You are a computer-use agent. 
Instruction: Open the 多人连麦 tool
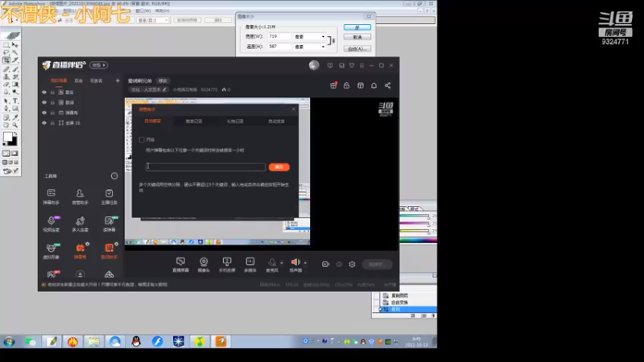coord(80,224)
